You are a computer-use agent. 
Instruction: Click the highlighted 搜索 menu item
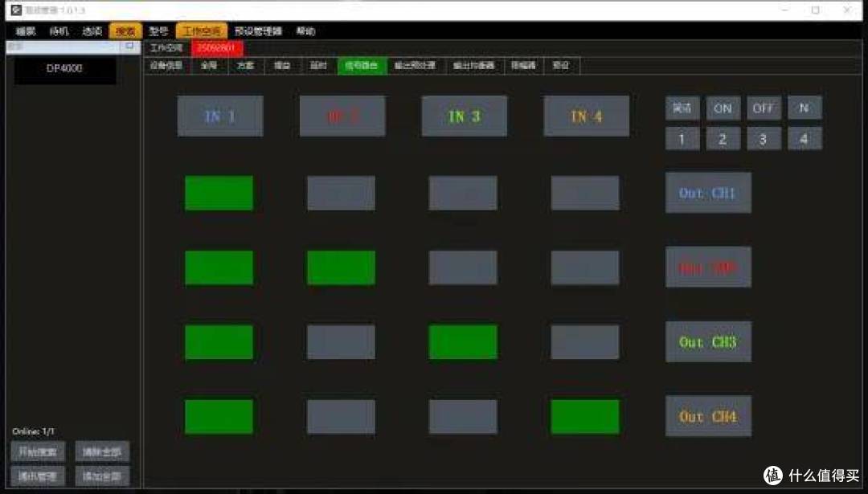pyautogui.click(x=125, y=31)
